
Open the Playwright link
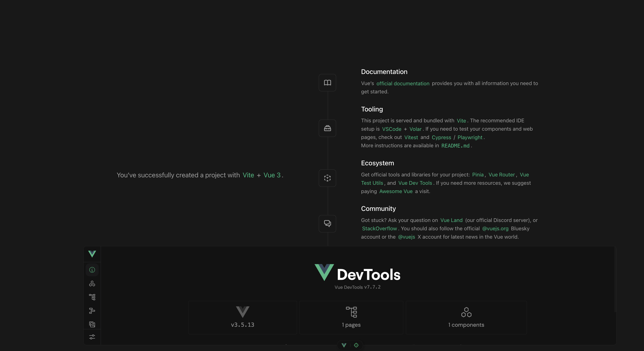(x=470, y=138)
